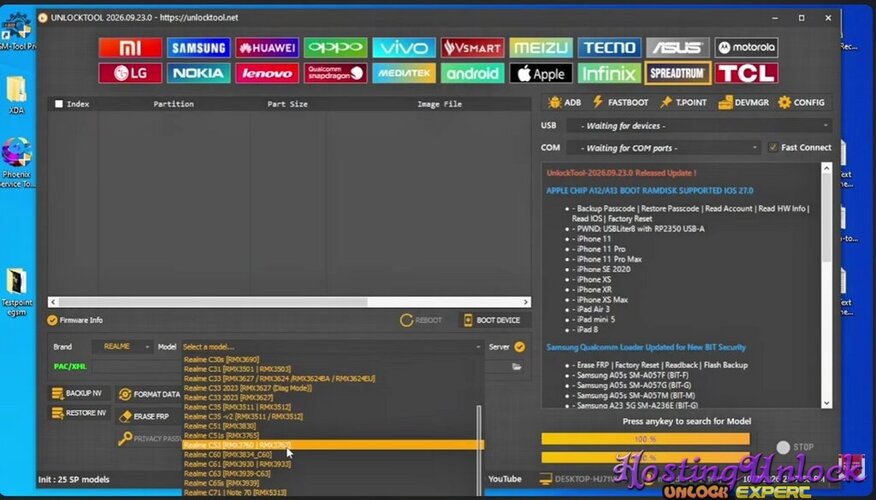
Task: Choose Realme C33 2023 Diag Mode entry
Action: tap(247, 388)
